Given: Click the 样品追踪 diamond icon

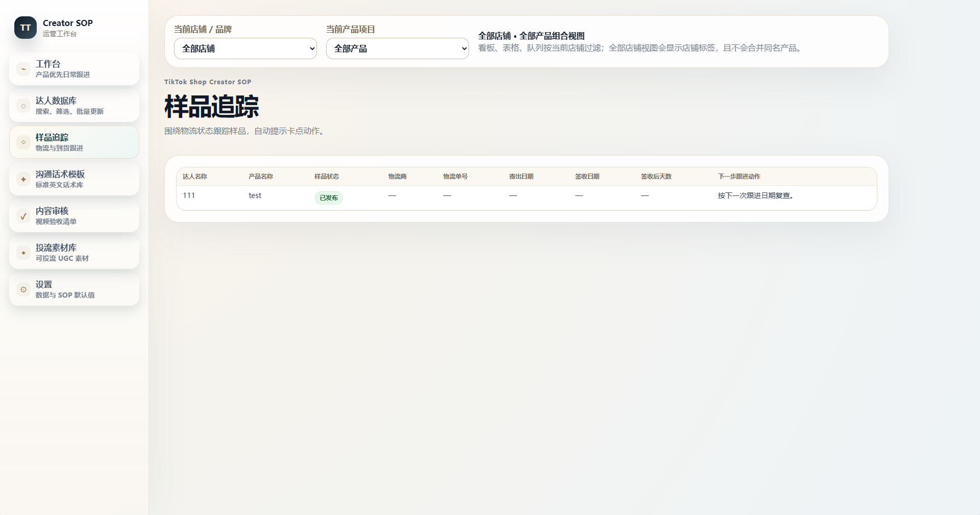Looking at the screenshot, I should pyautogui.click(x=23, y=142).
